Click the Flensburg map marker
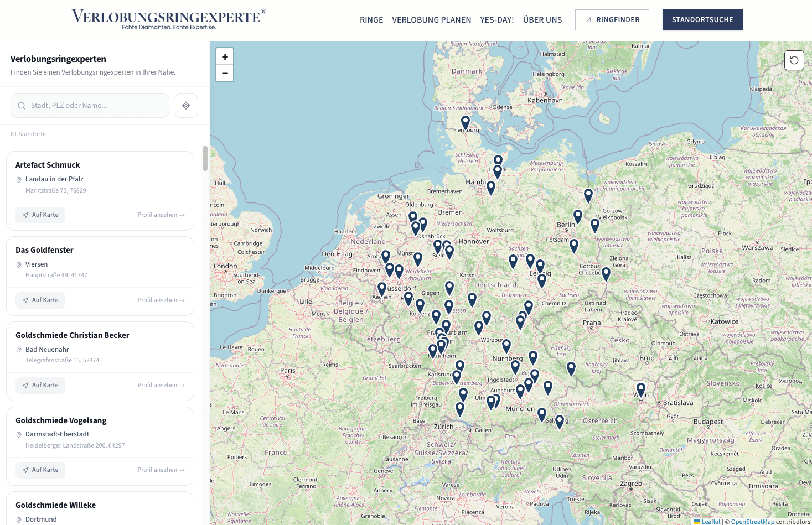Screen dimensions: 812x525 pyautogui.click(x=466, y=123)
